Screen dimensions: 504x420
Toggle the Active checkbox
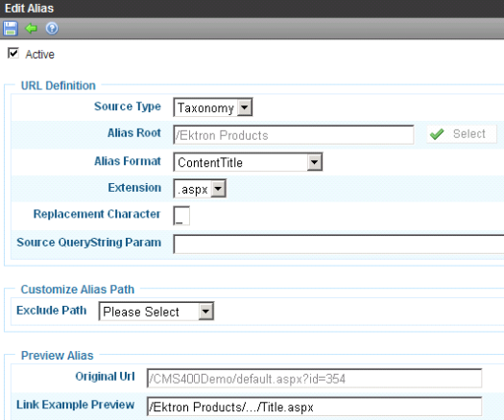click(13, 54)
